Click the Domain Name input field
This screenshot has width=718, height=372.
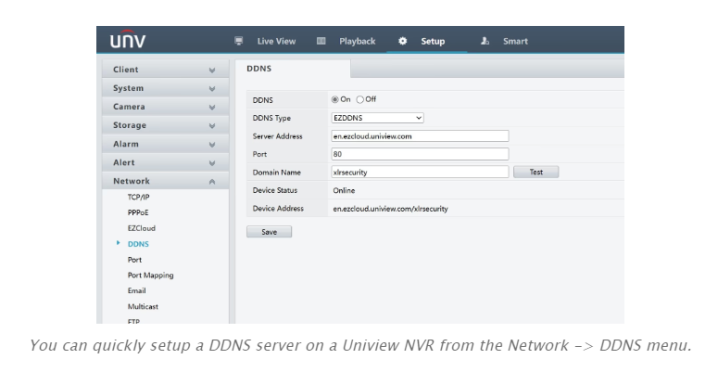coord(420,172)
